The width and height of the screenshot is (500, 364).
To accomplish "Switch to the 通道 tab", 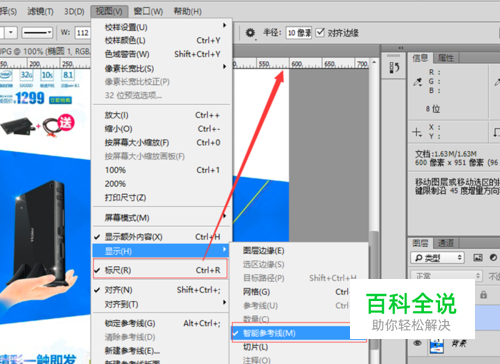I will [445, 243].
